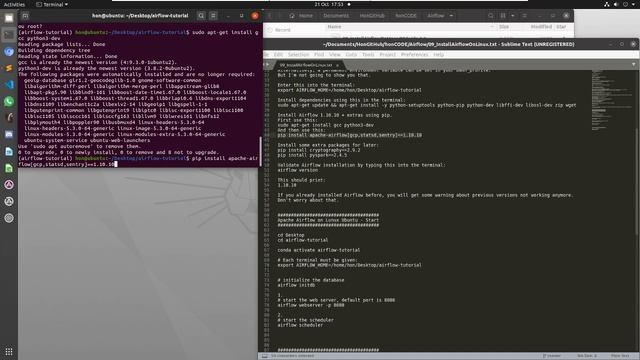Click Tab Size indicator in Sublime status bar

click(x=587, y=356)
